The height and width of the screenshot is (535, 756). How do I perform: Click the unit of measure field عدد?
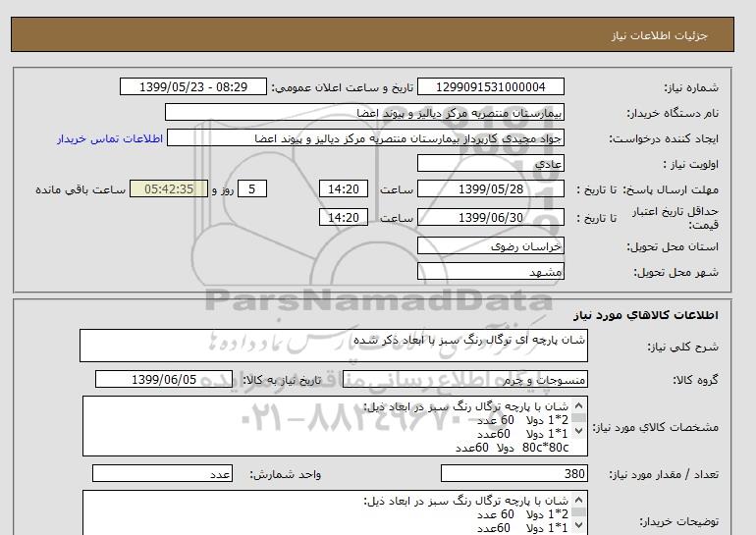(x=162, y=474)
